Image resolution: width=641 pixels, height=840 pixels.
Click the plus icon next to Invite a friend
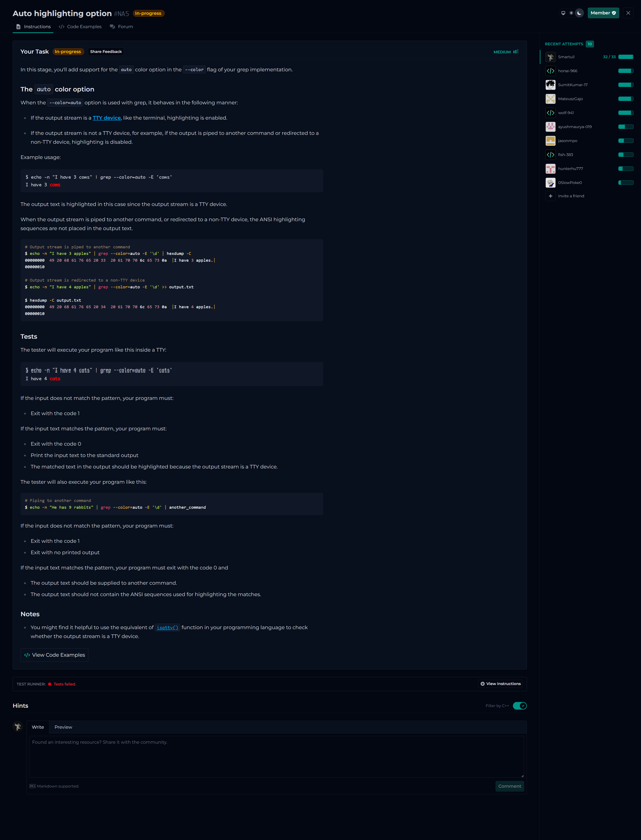point(550,196)
